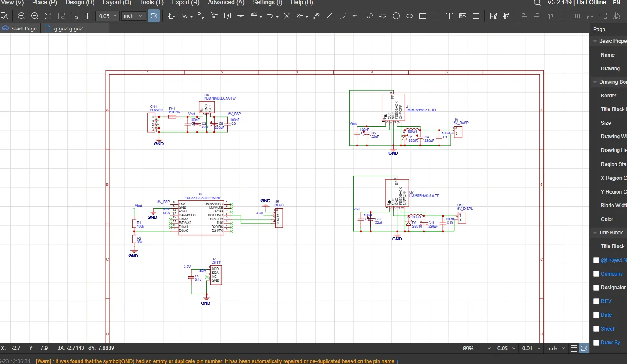Image resolution: width=627 pixels, height=364 pixels.
Task: Open the Settings menu
Action: tap(267, 3)
